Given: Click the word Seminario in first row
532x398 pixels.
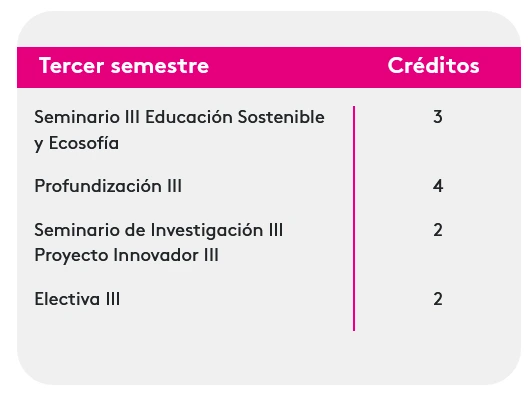Looking at the screenshot, I should pos(77,117).
